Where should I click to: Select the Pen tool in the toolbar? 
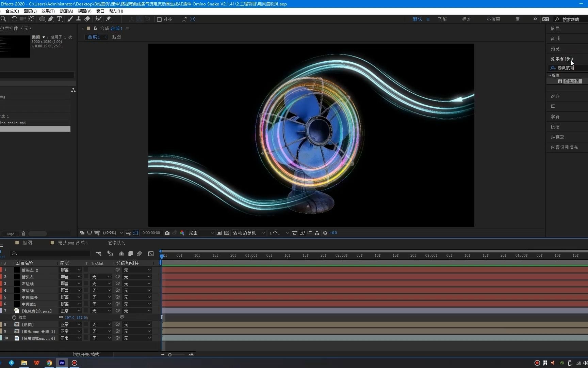click(51, 19)
